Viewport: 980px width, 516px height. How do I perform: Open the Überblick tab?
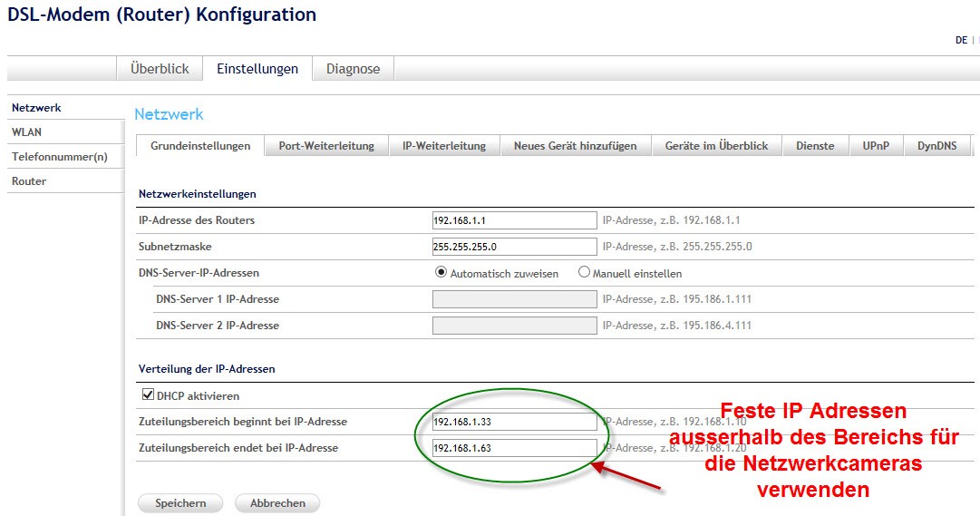(x=160, y=69)
